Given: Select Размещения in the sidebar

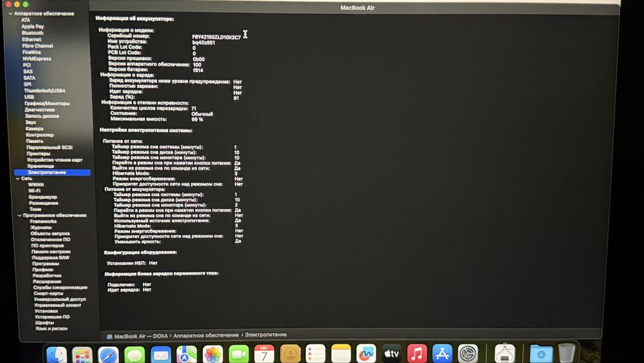Looking at the screenshot, I should (x=44, y=203).
